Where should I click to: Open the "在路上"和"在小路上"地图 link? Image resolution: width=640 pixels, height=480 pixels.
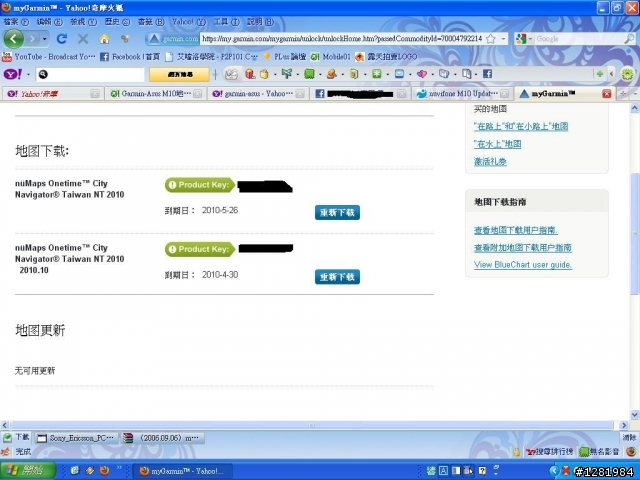tap(521, 127)
